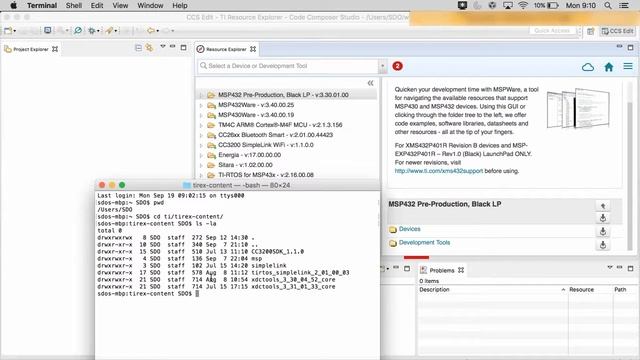Open the Apple menu
Image resolution: width=640 pixels, height=360 pixels.
tap(13, 5)
